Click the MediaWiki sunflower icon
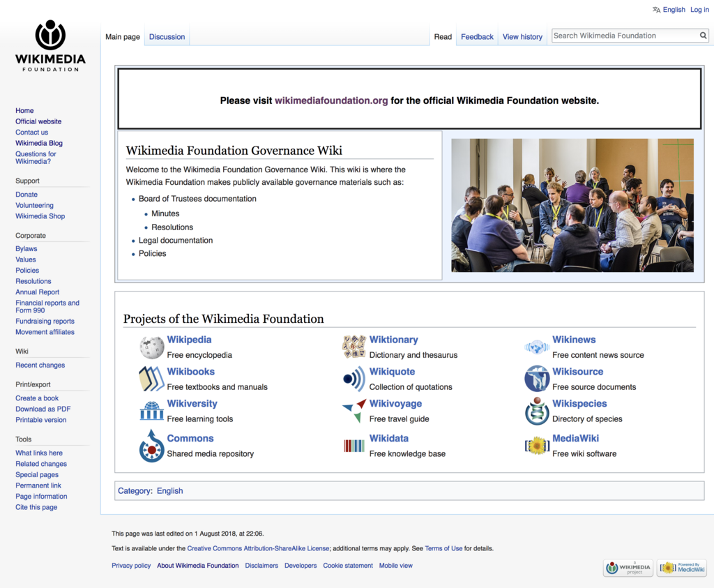Image resolution: width=714 pixels, height=588 pixels. pos(537,446)
